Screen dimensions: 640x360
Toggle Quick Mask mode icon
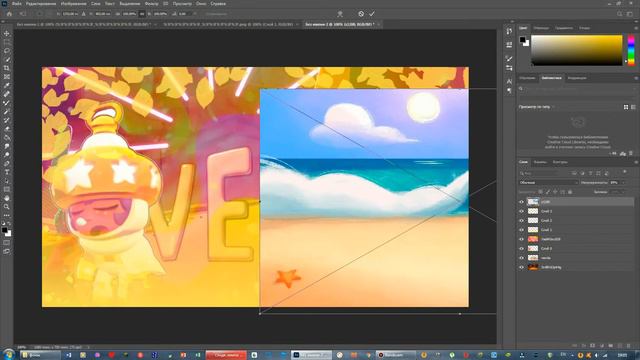coord(7,243)
